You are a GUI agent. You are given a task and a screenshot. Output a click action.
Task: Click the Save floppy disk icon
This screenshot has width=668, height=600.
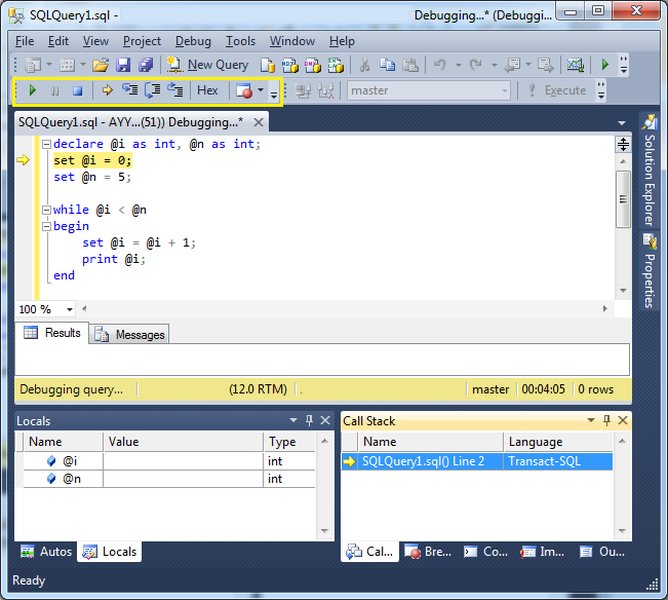[x=123, y=65]
